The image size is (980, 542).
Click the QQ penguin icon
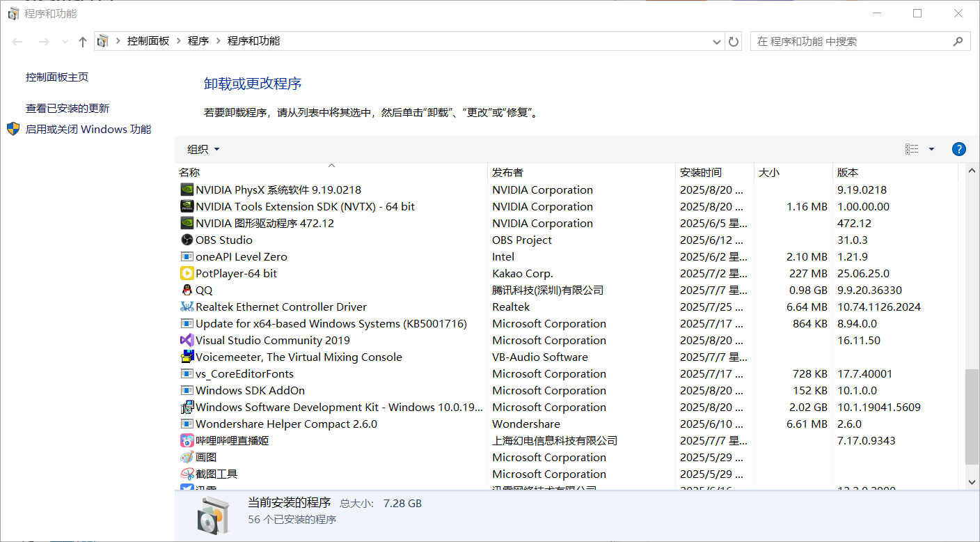tap(187, 290)
